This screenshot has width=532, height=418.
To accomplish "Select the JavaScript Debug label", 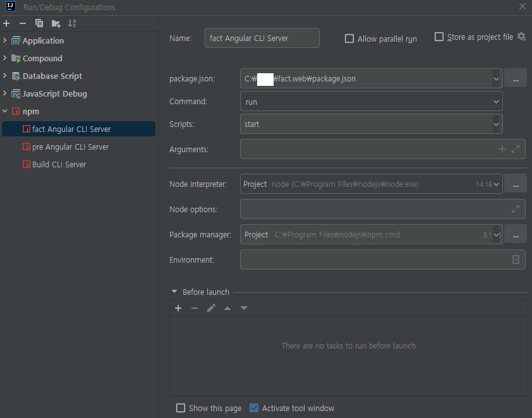I will tap(54, 93).
